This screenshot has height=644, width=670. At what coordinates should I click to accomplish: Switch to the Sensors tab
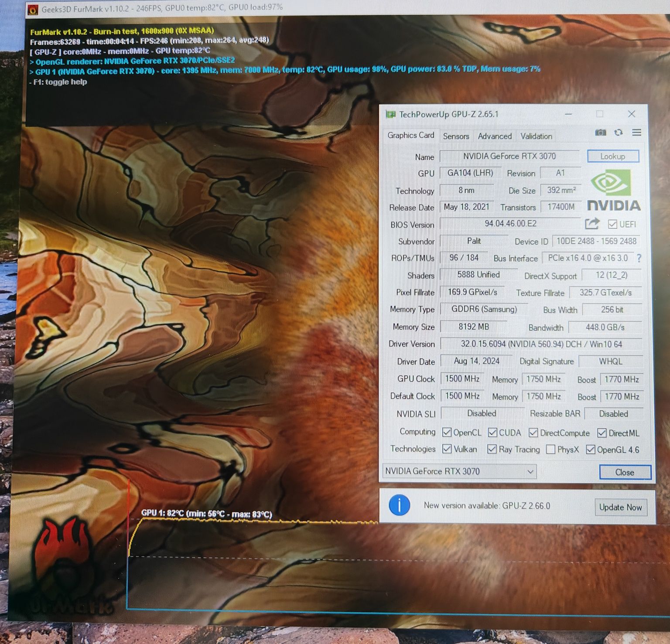coord(456,136)
